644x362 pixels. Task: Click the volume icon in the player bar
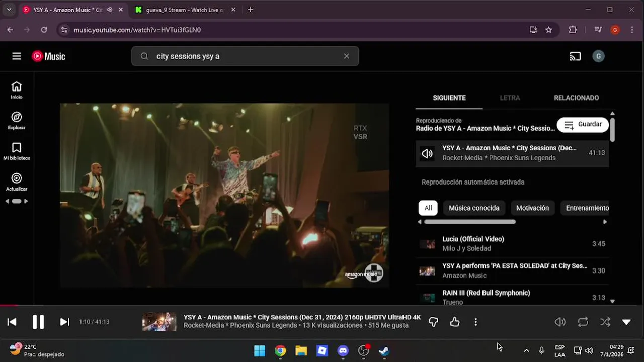pos(560,322)
